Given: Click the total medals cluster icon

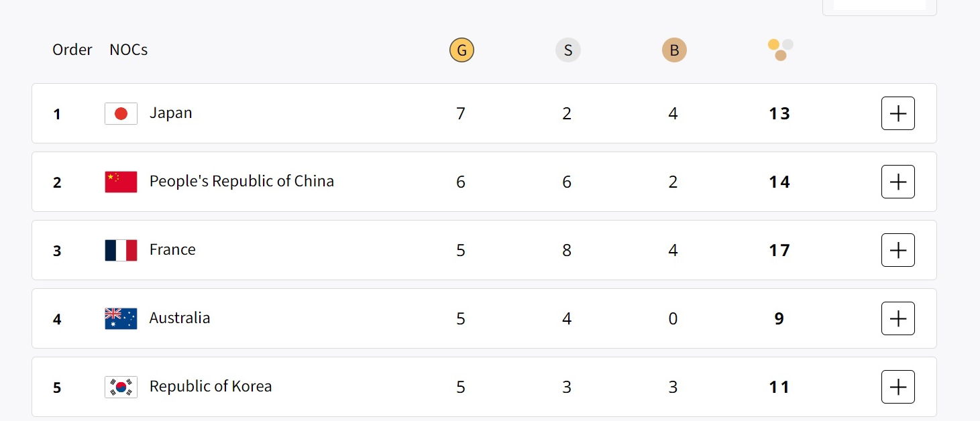Looking at the screenshot, I should click(780, 50).
